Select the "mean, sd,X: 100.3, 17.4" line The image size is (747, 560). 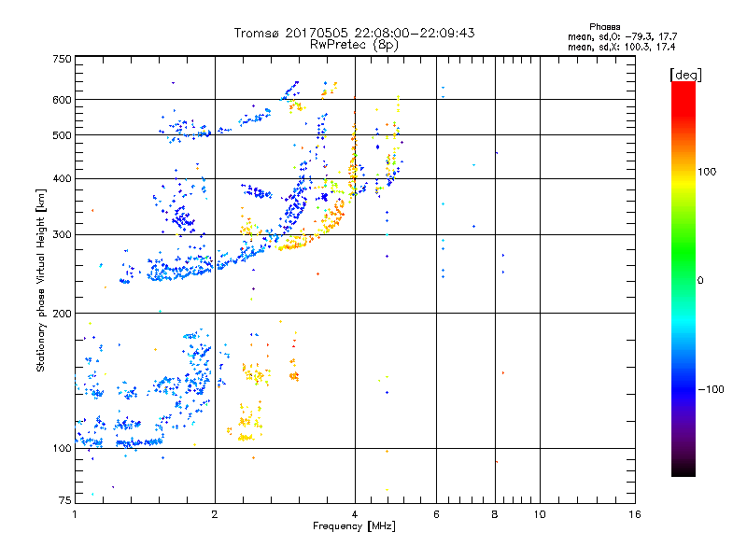pyautogui.click(x=621, y=47)
